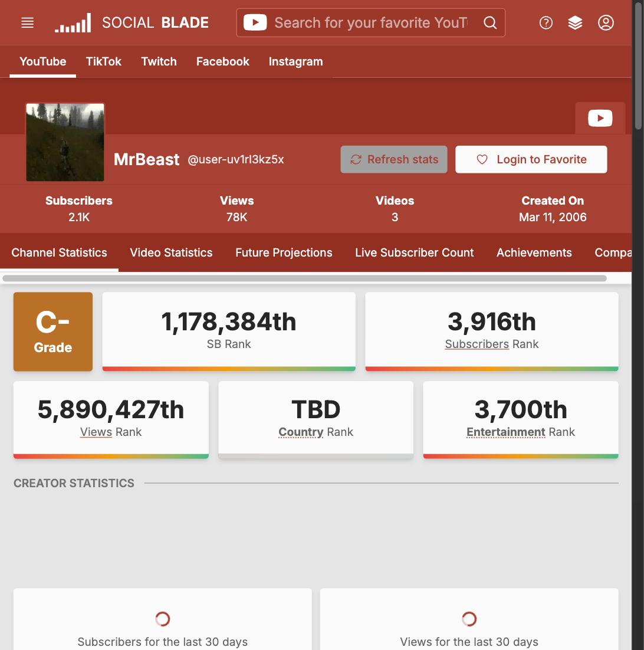Viewport: 644px width, 650px height.
Task: Click the magnifier search icon
Action: [490, 22]
